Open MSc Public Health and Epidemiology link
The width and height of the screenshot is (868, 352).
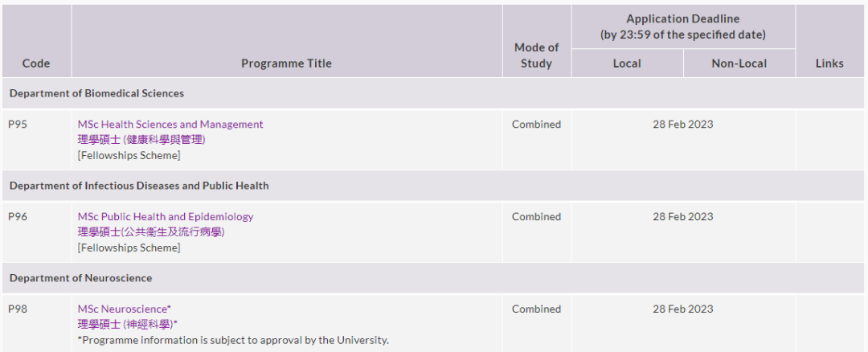pyautogui.click(x=166, y=217)
